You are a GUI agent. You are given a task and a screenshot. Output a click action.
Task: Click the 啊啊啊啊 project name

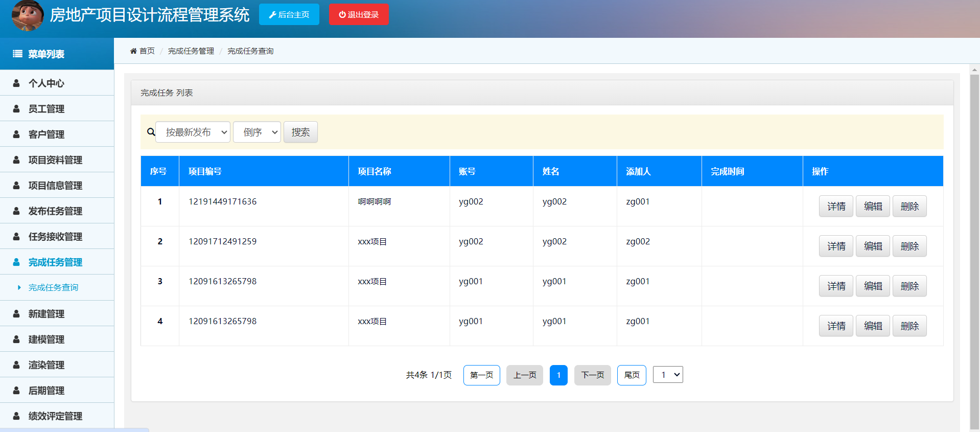pyautogui.click(x=374, y=201)
